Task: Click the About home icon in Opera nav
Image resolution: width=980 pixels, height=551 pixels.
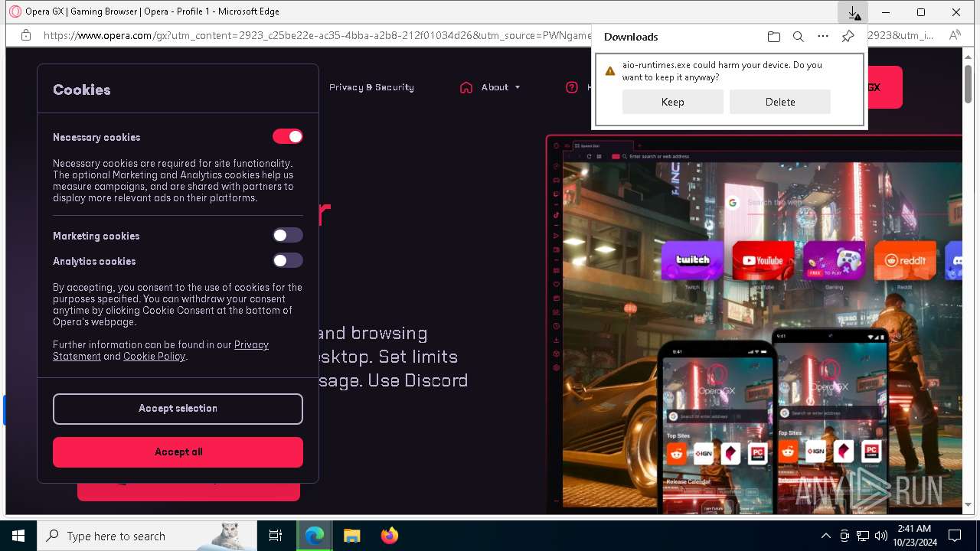Action: [466, 87]
